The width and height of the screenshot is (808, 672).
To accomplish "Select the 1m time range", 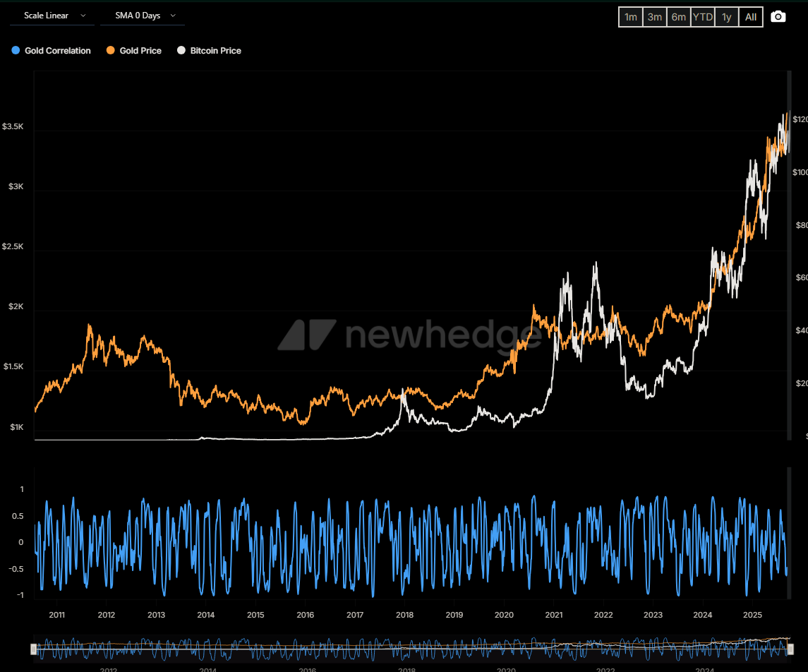I will pyautogui.click(x=631, y=17).
